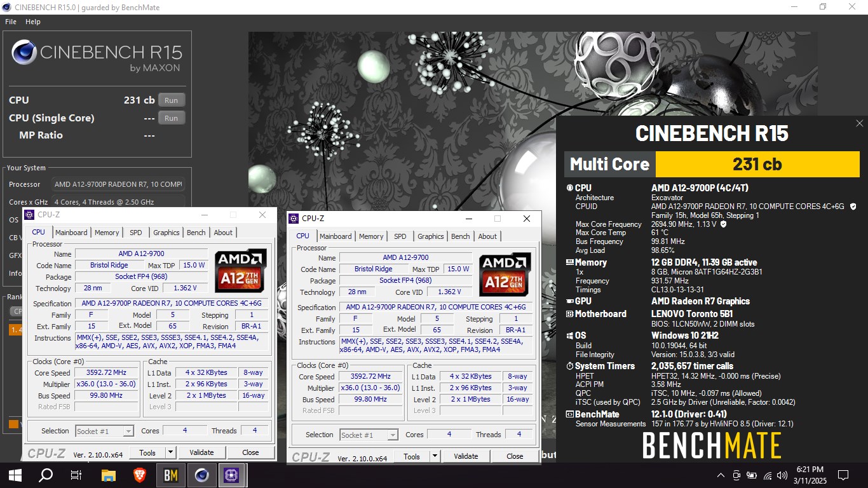Open the notification center icon
Screen dimensions: 868x488
pos(843,475)
